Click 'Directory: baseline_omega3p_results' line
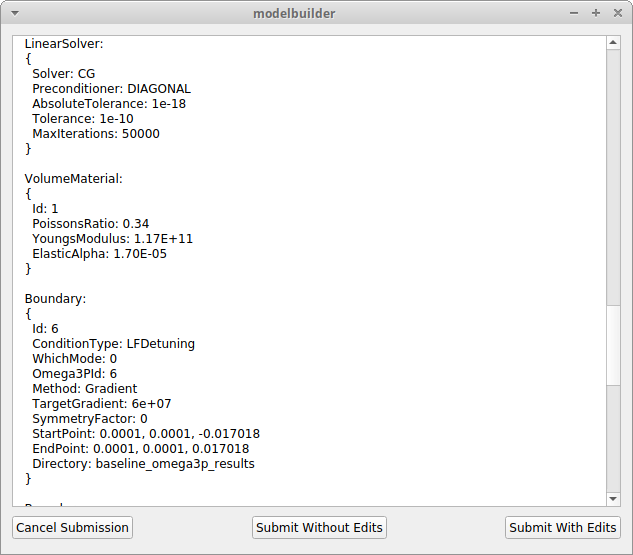The width and height of the screenshot is (633, 555). click(x=143, y=464)
